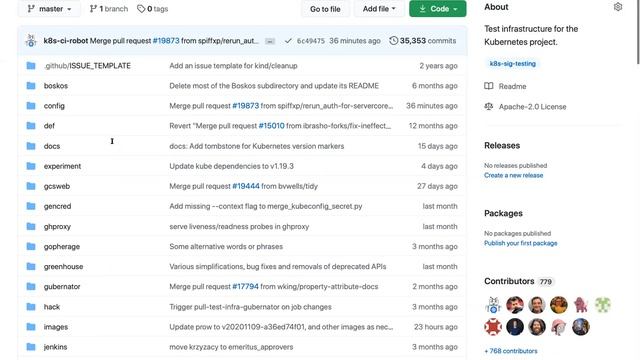Click the experiment folder icon

click(31, 166)
